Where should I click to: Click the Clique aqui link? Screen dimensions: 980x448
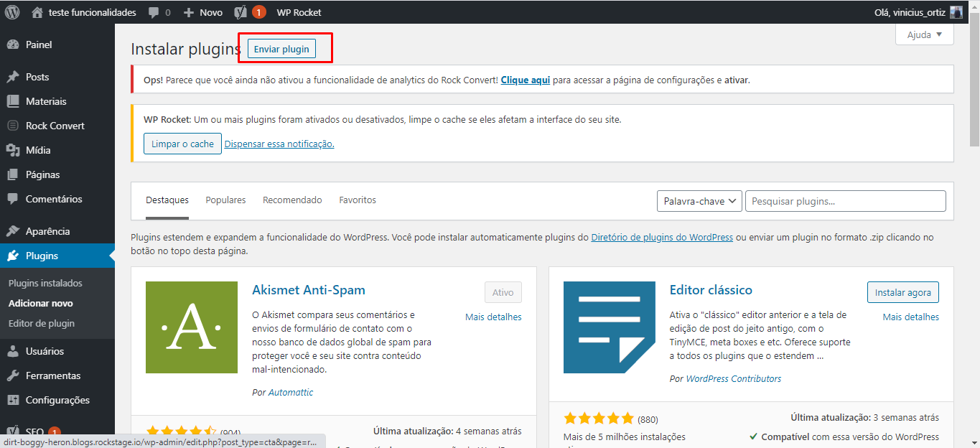[x=526, y=80]
